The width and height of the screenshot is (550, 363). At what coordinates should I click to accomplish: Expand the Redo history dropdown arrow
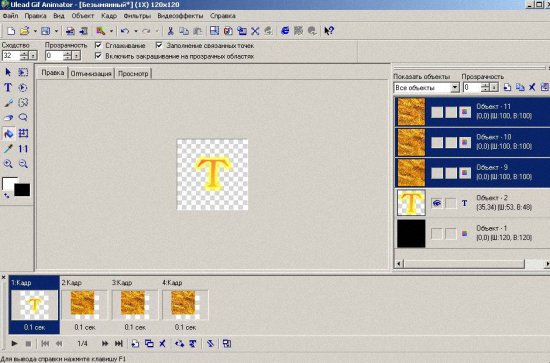pyautogui.click(x=157, y=31)
